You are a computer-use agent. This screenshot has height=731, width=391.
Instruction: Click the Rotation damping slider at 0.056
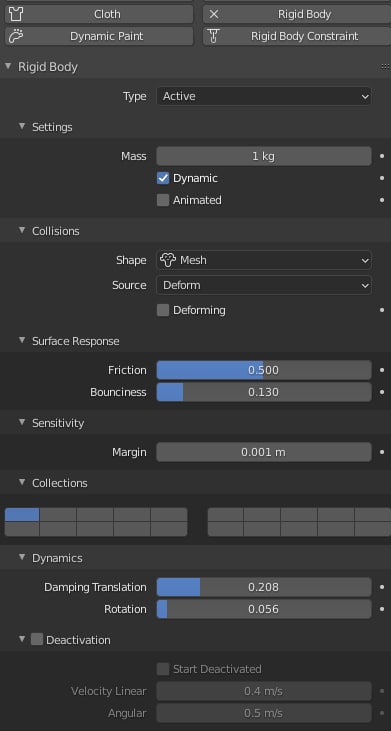(264, 609)
